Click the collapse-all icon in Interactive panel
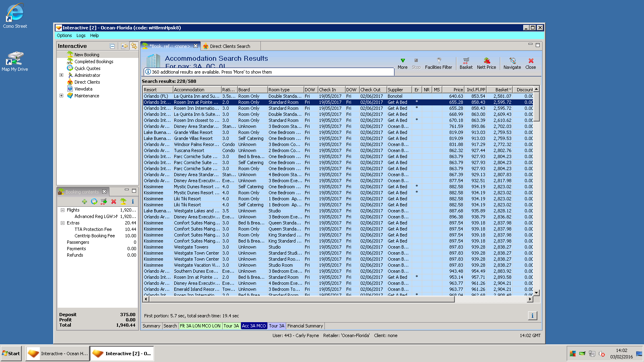644x362 pixels. (112, 46)
